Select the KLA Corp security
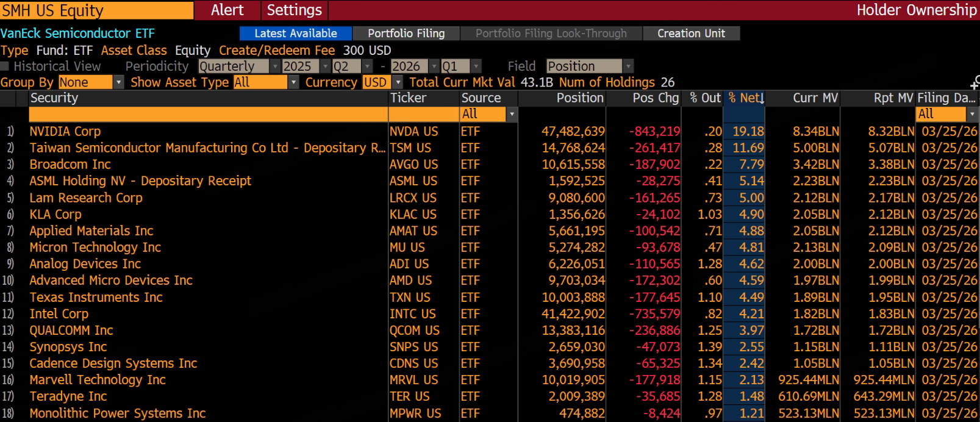This screenshot has height=422, width=980. point(55,215)
